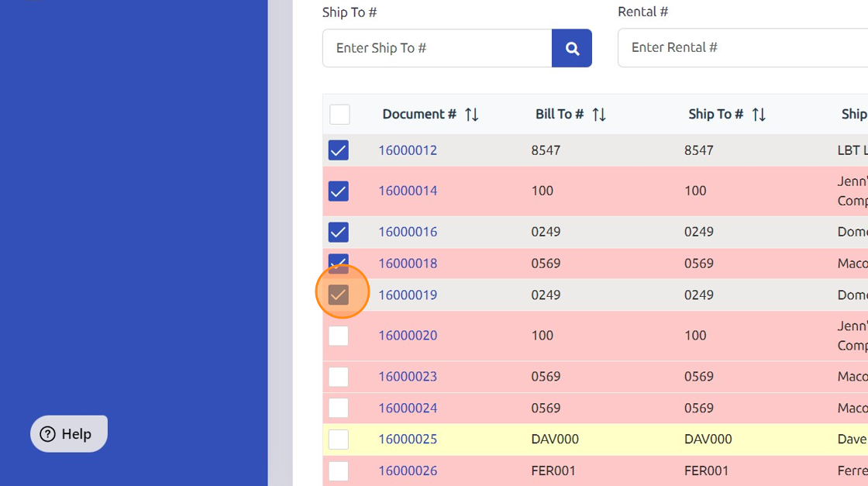The image size is (868, 486).
Task: Uncheck the row for document 16000014
Action: [339, 191]
